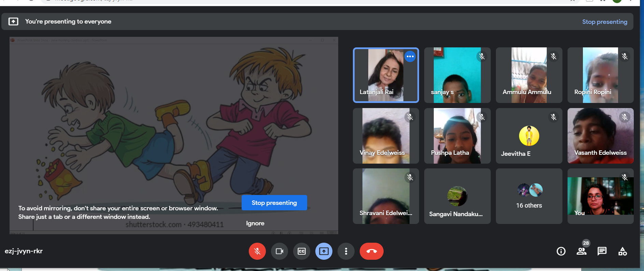Toggle the camera on or off
644x271 pixels.
click(x=280, y=251)
